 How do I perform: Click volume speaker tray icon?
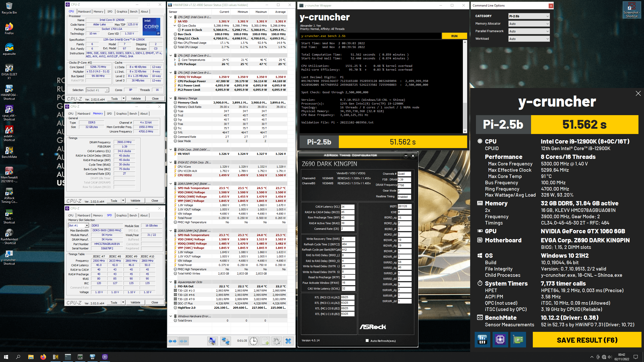pos(610,357)
